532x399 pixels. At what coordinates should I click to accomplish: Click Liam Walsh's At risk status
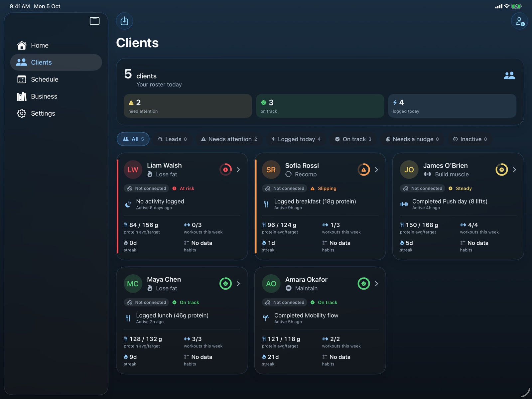(x=183, y=188)
